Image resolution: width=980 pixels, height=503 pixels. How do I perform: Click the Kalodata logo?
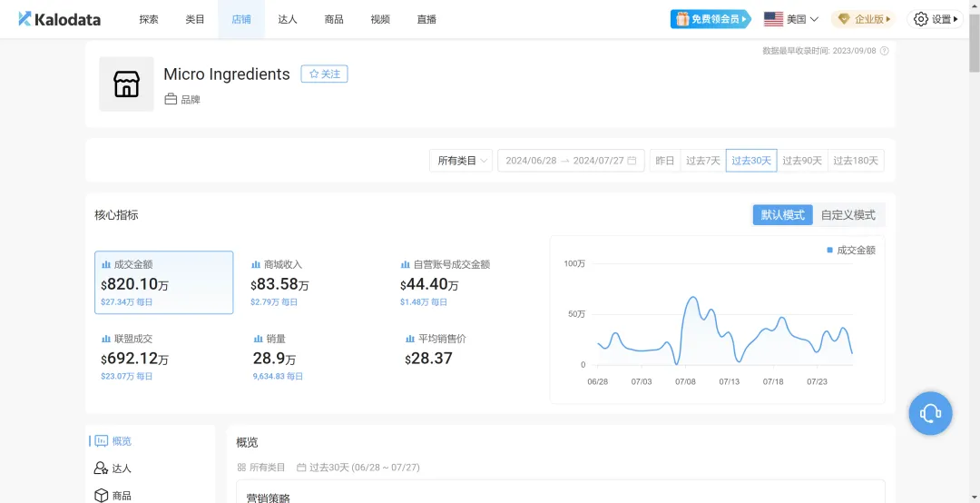(59, 19)
